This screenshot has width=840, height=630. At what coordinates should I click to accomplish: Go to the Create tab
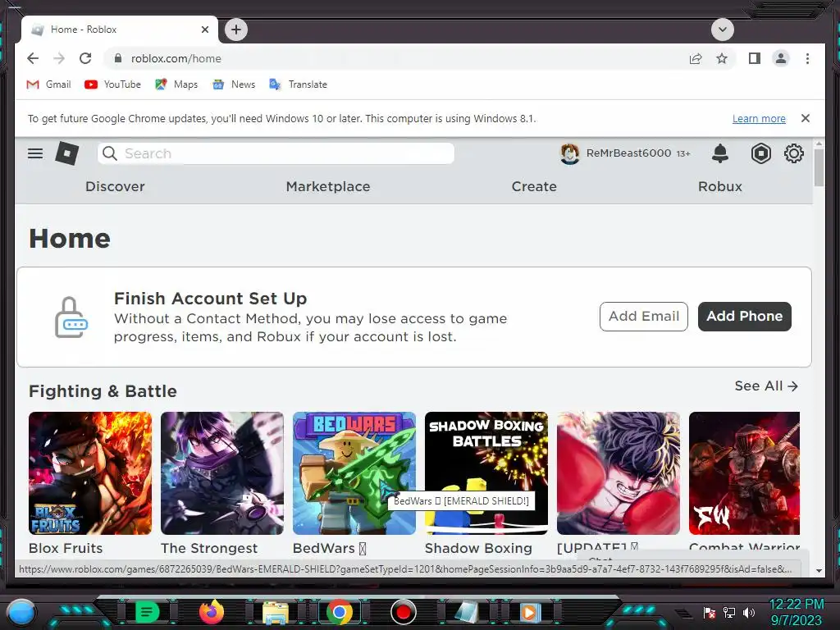pos(534,186)
